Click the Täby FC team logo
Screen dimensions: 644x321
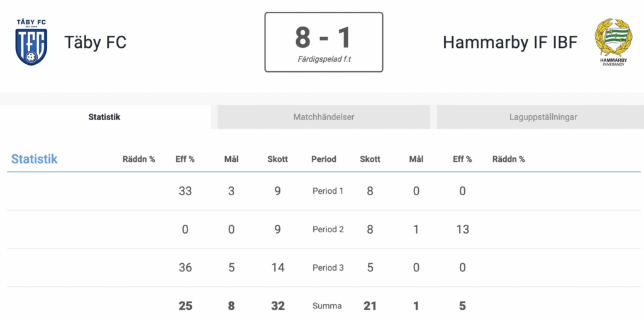(x=31, y=42)
